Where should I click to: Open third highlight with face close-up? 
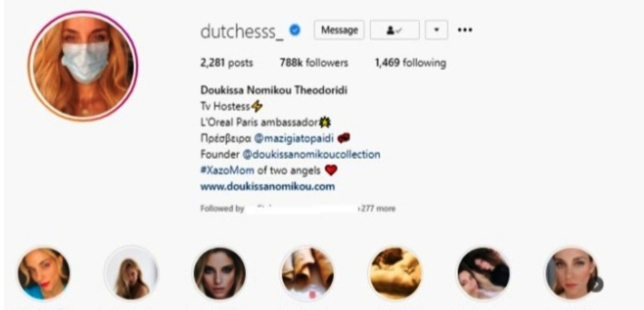[x=220, y=274]
